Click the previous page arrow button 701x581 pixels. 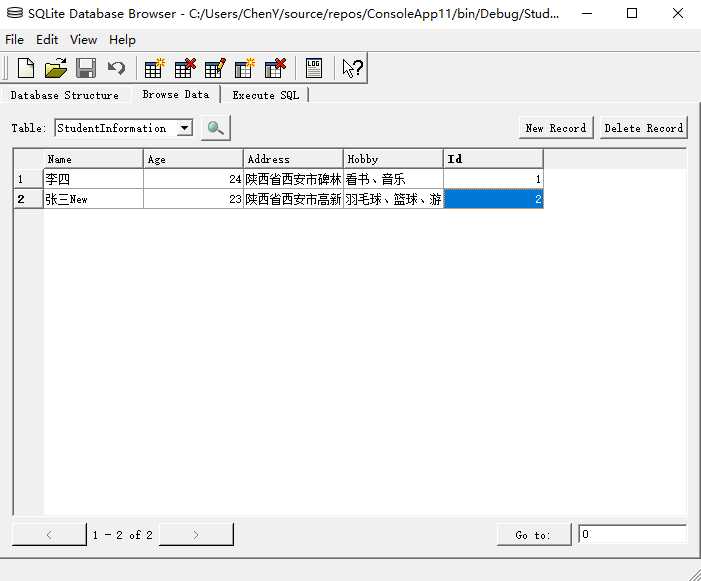49,535
